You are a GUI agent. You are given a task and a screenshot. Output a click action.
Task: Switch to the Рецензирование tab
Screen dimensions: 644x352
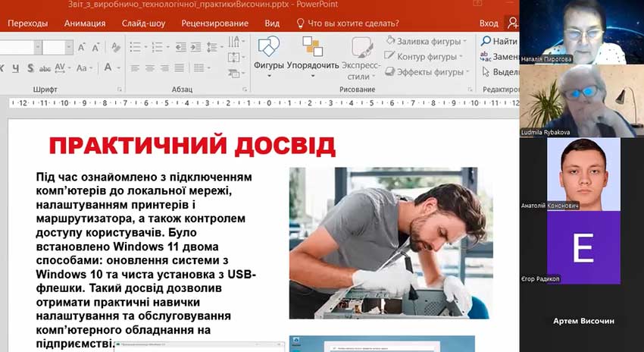[x=214, y=23]
